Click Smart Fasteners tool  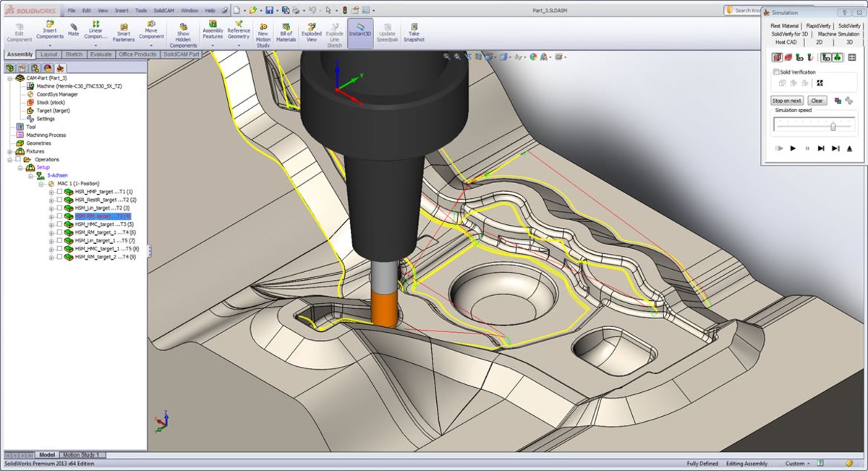pyautogui.click(x=124, y=33)
